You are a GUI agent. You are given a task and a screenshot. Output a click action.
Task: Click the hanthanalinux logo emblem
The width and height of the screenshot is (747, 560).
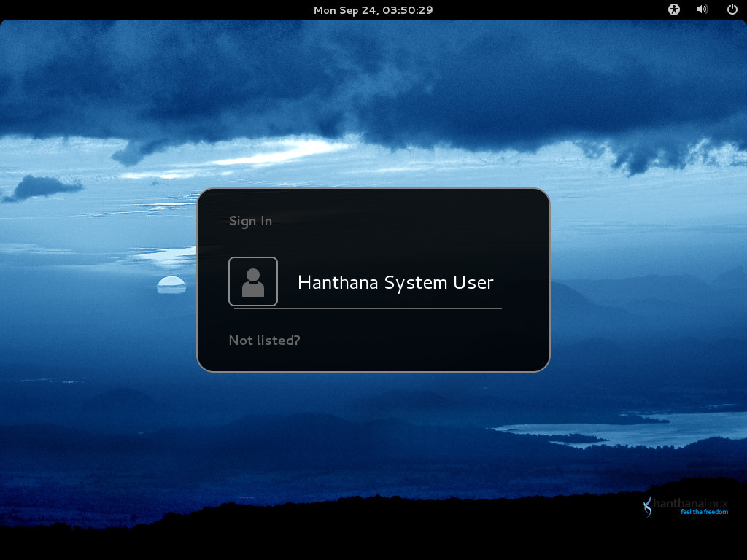[x=648, y=507]
